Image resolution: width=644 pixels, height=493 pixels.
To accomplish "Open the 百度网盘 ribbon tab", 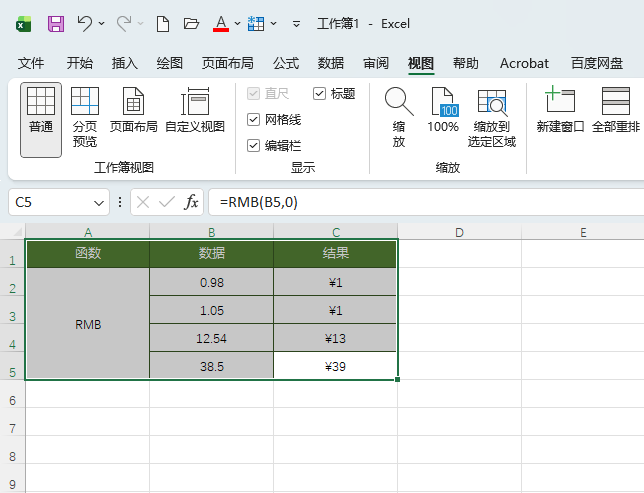I will [x=597, y=63].
